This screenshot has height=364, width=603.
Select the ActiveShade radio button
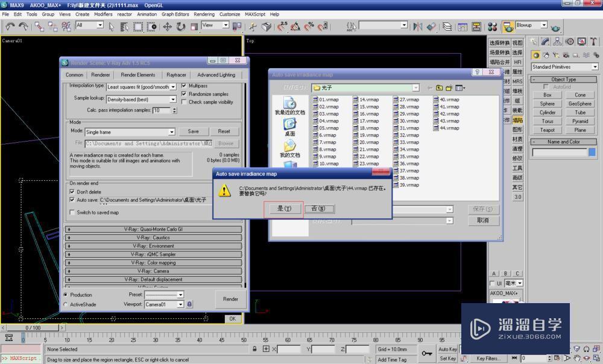(x=66, y=304)
